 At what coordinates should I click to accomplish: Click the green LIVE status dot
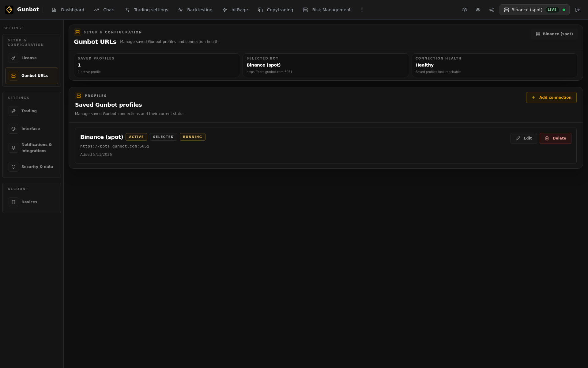(564, 10)
